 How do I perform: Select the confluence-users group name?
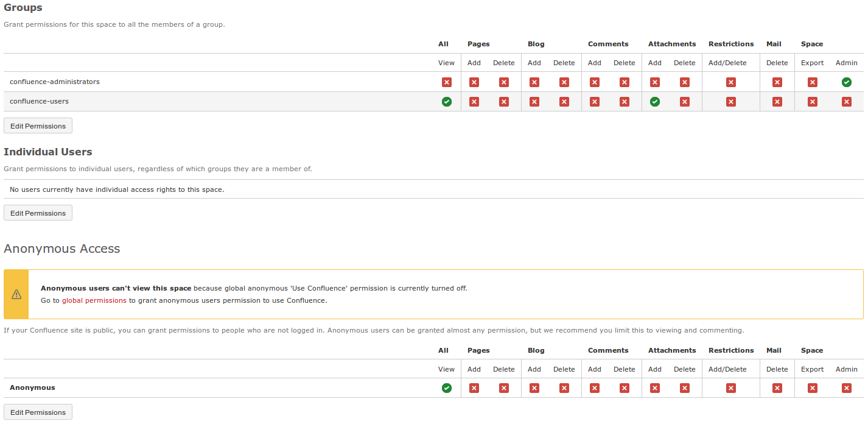tap(39, 101)
